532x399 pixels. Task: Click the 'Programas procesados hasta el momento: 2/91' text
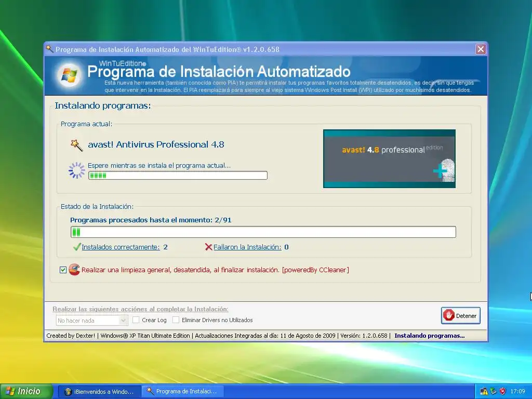click(151, 220)
